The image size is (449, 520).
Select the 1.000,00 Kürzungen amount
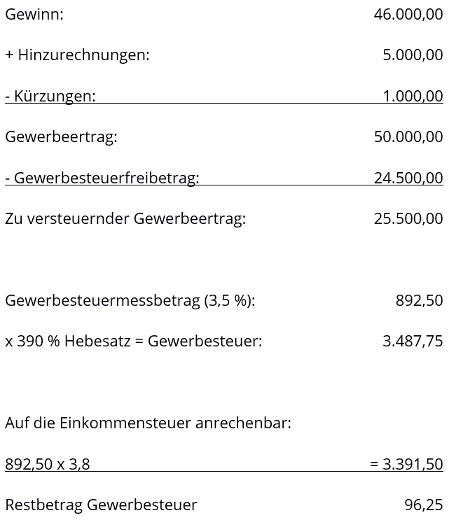coord(413,96)
